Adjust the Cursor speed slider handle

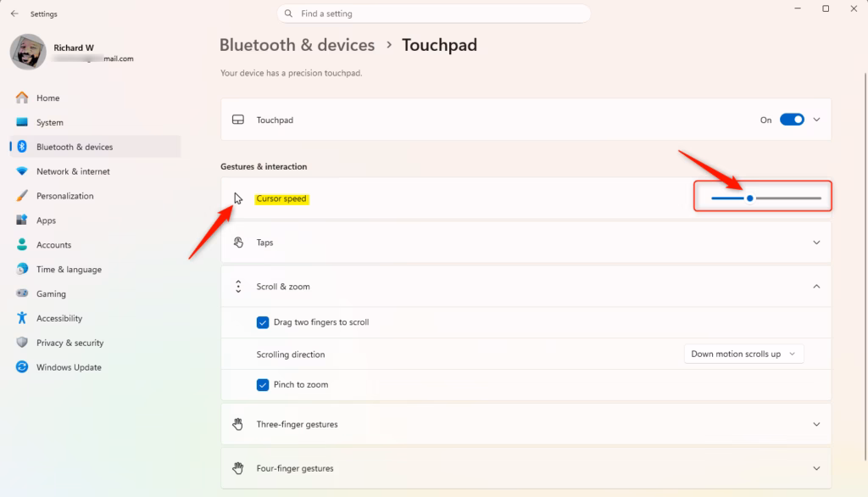click(750, 198)
